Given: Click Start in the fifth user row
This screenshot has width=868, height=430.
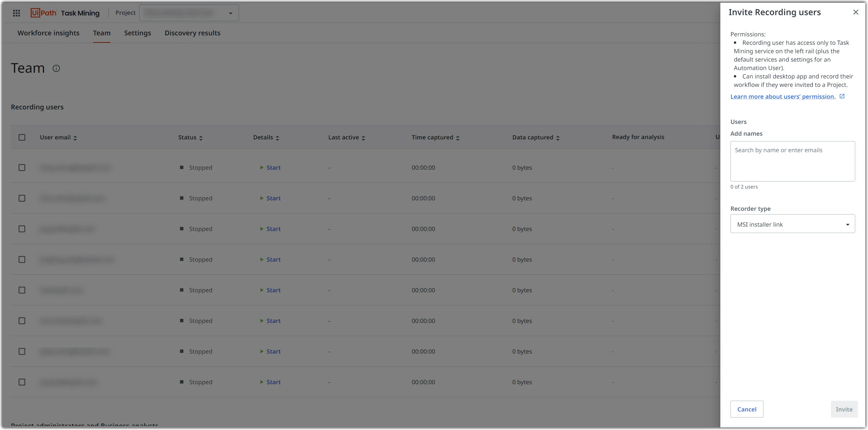Looking at the screenshot, I should [x=270, y=290].
